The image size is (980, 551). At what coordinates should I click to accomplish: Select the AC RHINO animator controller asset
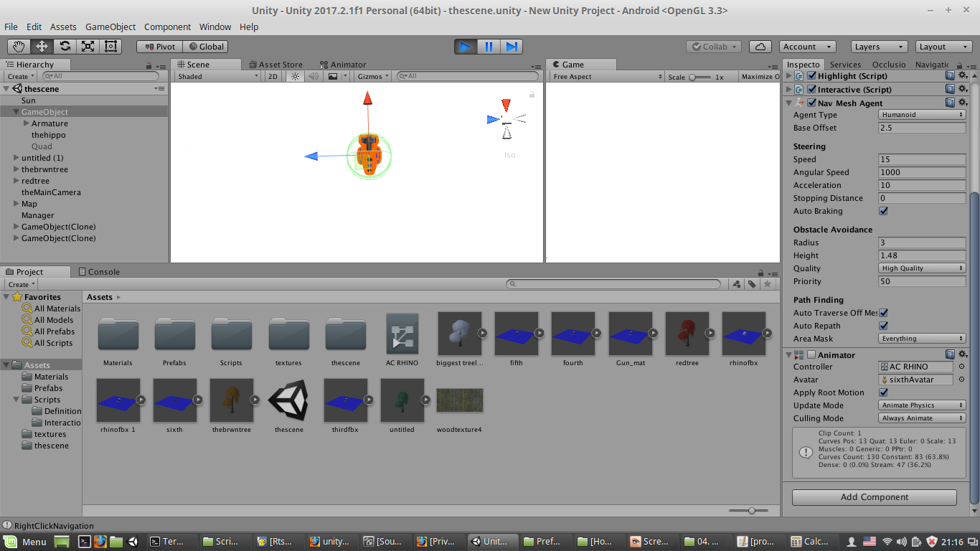click(x=402, y=339)
